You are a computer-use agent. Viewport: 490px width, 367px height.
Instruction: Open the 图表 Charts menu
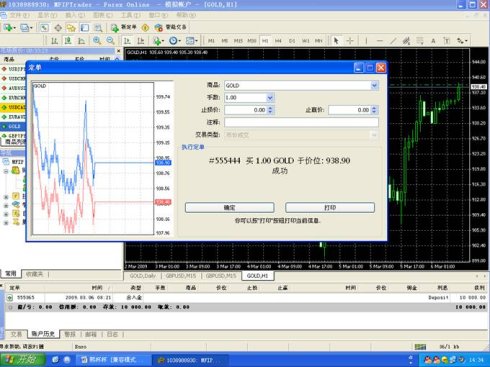(103, 15)
